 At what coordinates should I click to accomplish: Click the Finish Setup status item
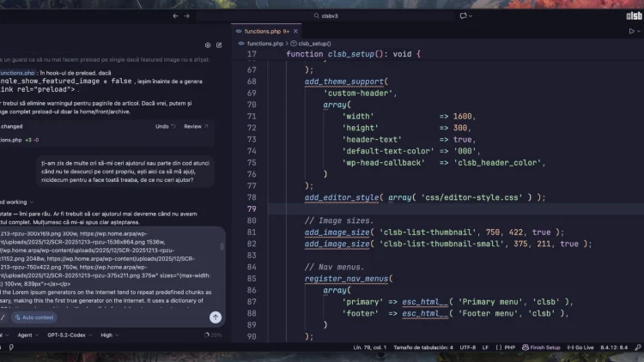coord(540,347)
